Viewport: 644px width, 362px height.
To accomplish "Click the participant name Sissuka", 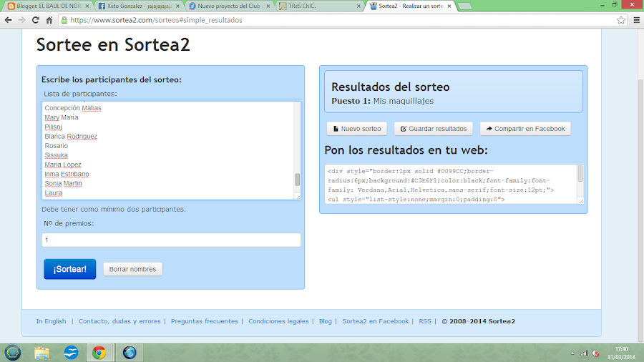I will tap(57, 155).
